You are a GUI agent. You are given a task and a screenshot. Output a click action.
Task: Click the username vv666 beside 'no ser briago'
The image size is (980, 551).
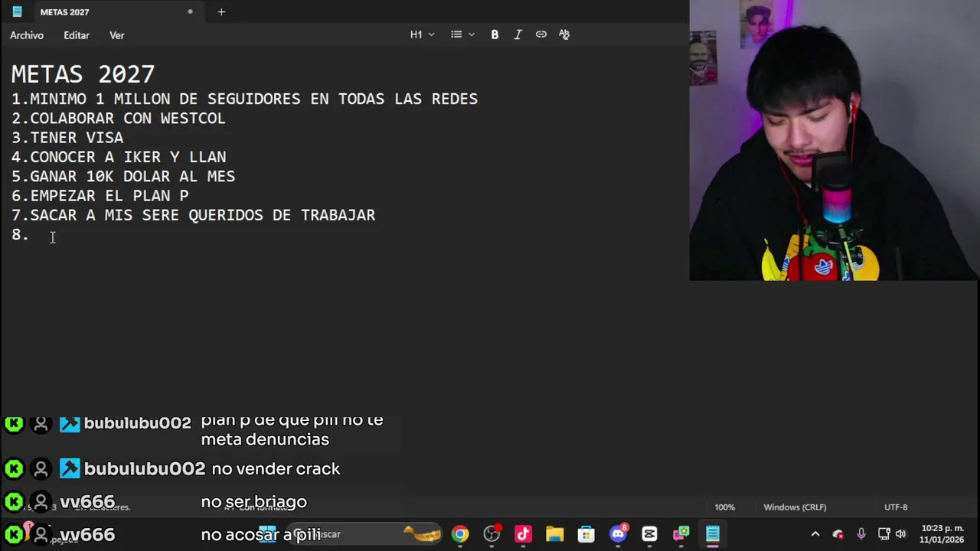click(x=87, y=502)
